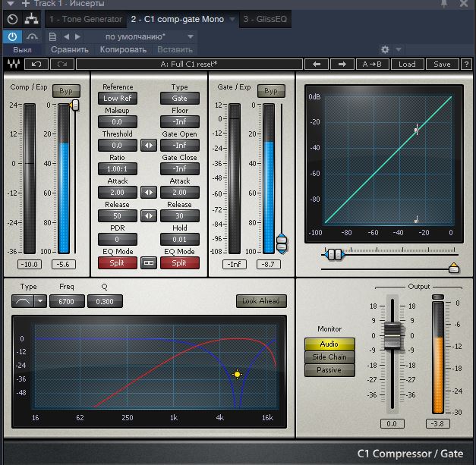The height and width of the screenshot is (465, 476).
Task: Click the Load button
Action: point(407,64)
